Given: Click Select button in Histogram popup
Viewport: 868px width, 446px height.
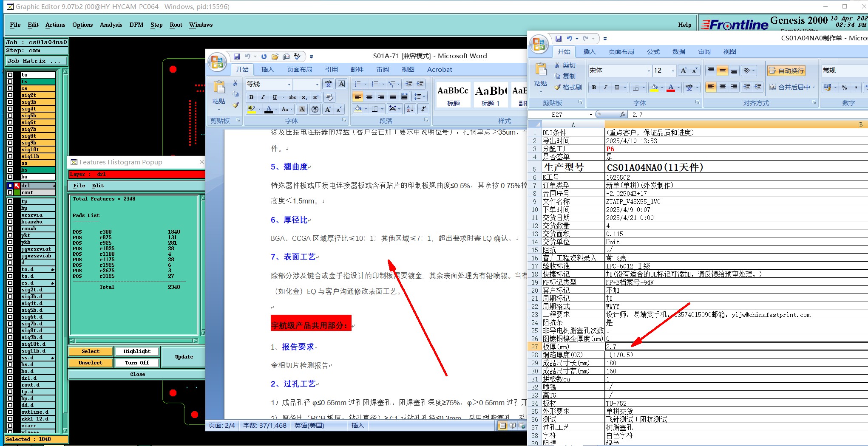Looking at the screenshot, I should [x=91, y=351].
